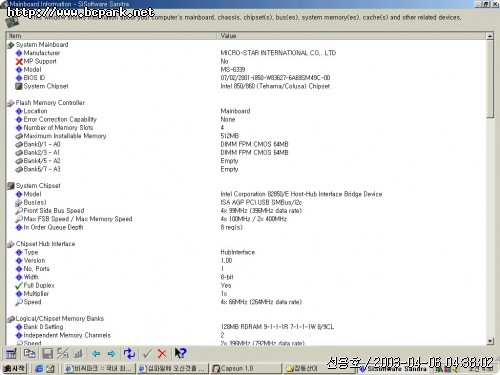Select the Bank2/3 - A1 row
The image size is (500, 375).
coord(246,153)
